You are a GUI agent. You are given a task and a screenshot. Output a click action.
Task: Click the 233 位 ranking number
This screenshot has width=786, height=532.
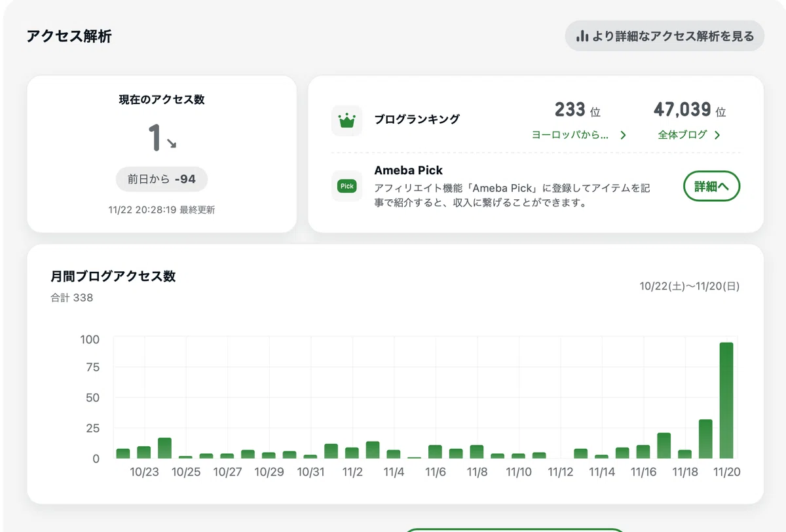pyautogui.click(x=578, y=109)
